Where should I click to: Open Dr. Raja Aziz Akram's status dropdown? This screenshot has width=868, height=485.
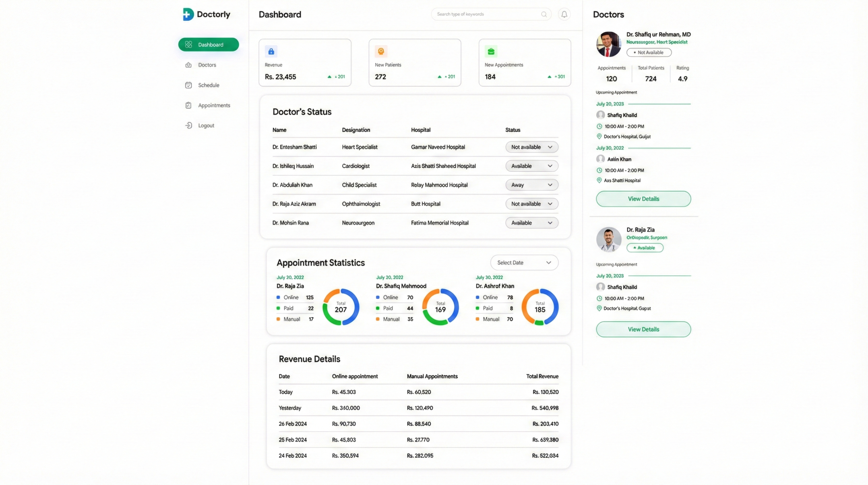pyautogui.click(x=532, y=204)
